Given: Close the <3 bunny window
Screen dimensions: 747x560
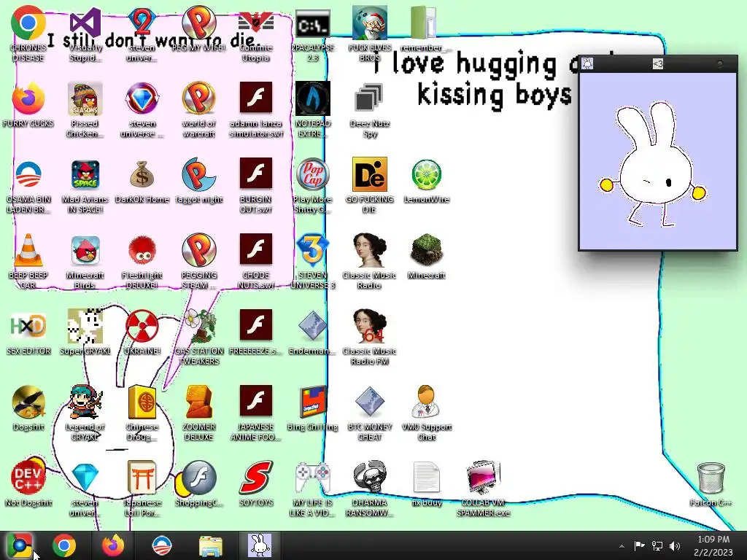Looking at the screenshot, I should (x=720, y=63).
